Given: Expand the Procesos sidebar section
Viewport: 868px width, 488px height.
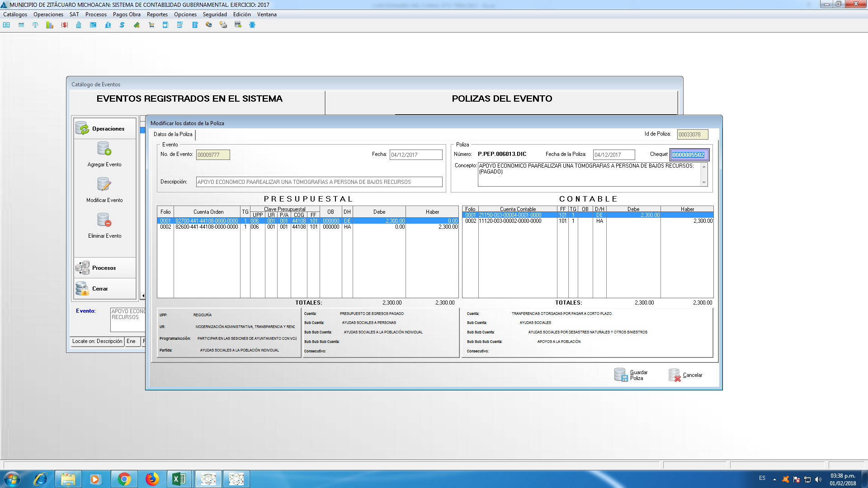Looking at the screenshot, I should (x=104, y=268).
